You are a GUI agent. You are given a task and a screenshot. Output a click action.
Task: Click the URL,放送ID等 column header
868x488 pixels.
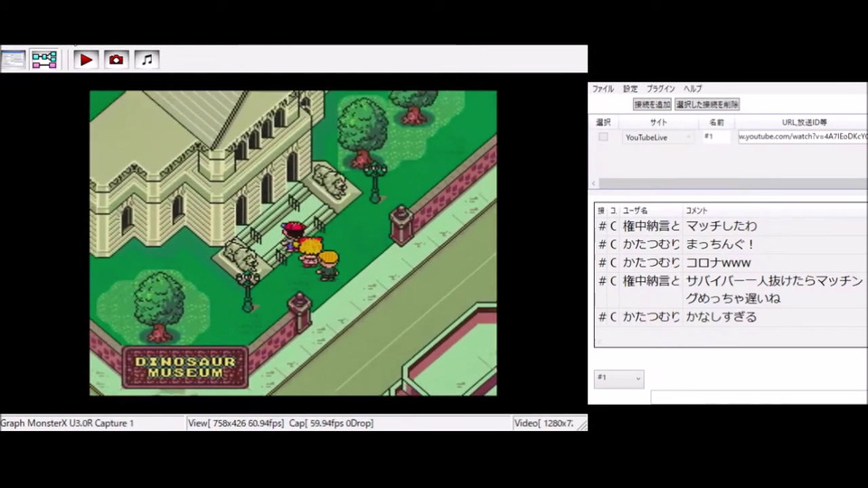(x=804, y=122)
